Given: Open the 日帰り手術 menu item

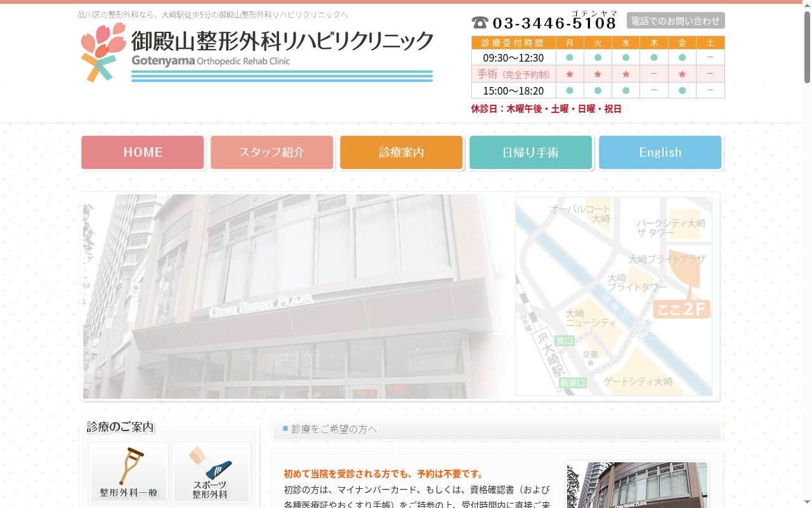Looking at the screenshot, I should (531, 152).
